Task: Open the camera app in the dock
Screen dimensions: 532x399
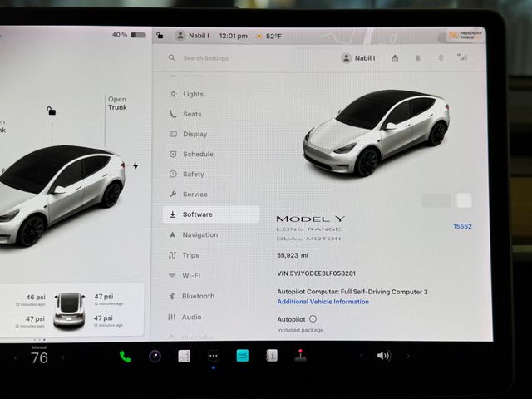Action: [155, 357]
